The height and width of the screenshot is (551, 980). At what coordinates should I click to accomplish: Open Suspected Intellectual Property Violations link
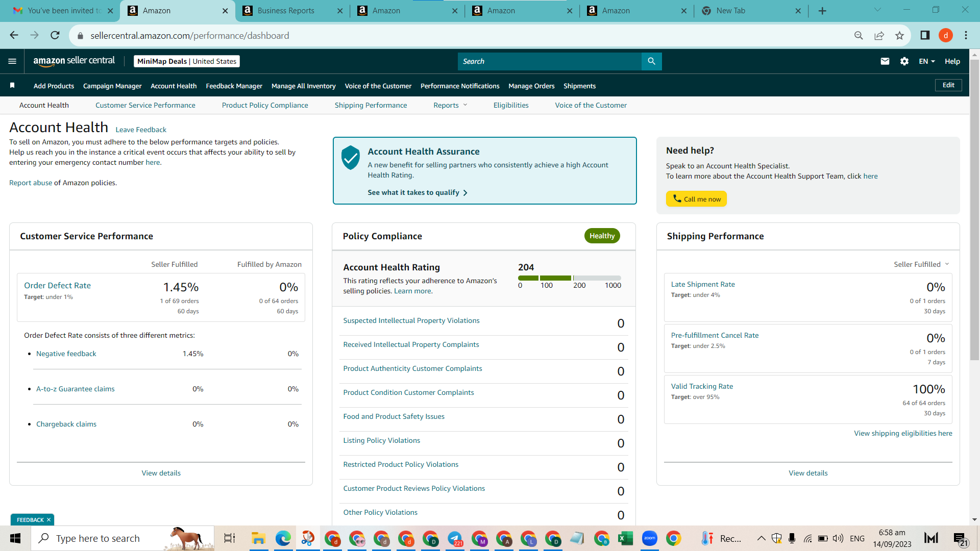tap(411, 320)
